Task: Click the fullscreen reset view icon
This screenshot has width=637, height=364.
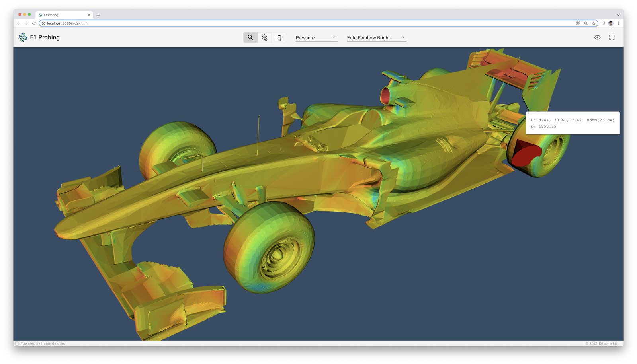Action: click(612, 37)
